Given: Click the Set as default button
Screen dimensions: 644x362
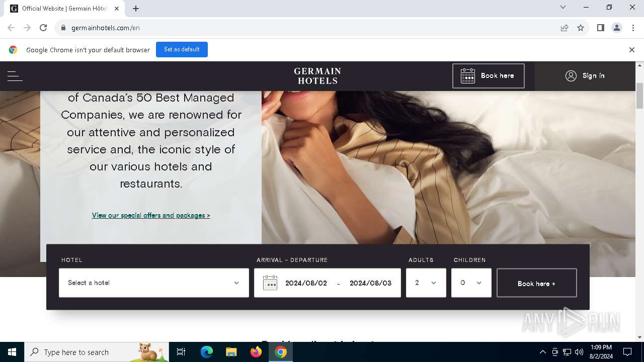Looking at the screenshot, I should coord(182,49).
